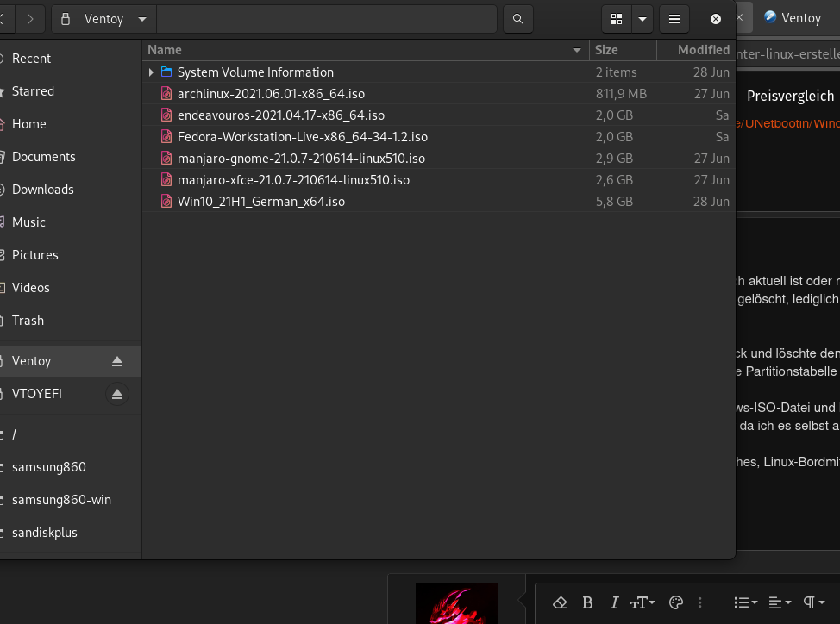
Task: Click the 811,9 MB size cell
Action: pos(621,94)
